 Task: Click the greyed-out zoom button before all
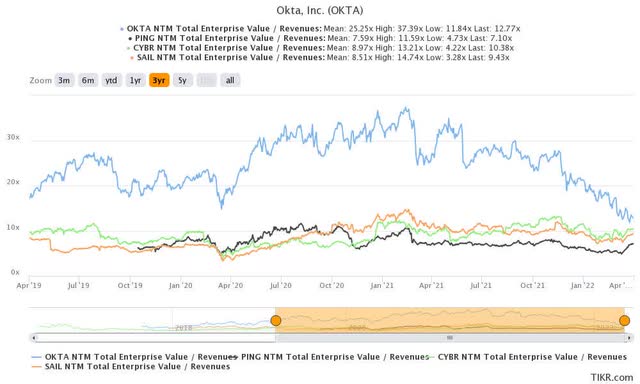[x=207, y=80]
